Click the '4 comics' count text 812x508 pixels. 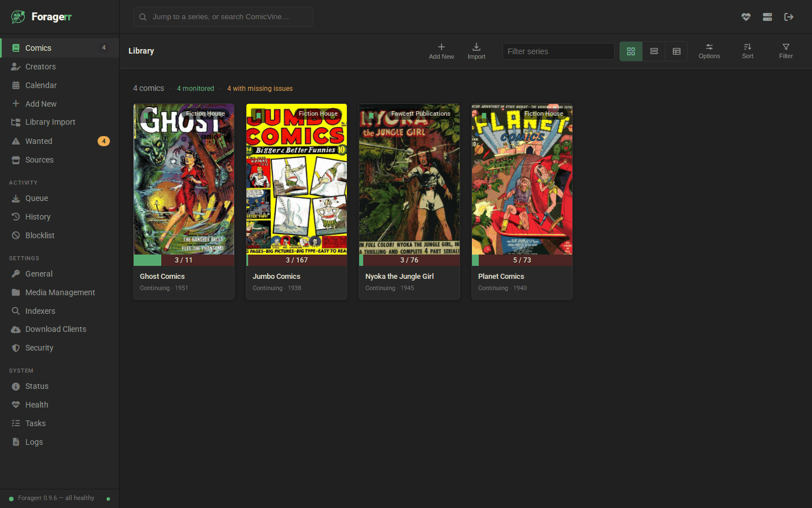[148, 88]
